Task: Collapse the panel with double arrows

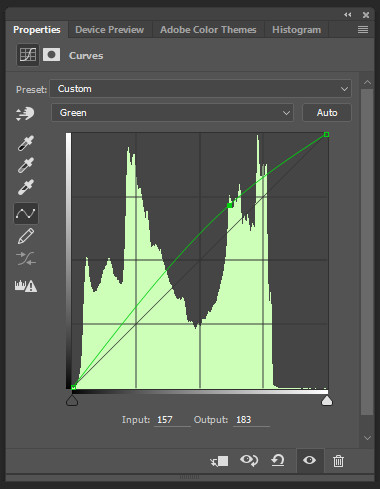Action: 348,15
